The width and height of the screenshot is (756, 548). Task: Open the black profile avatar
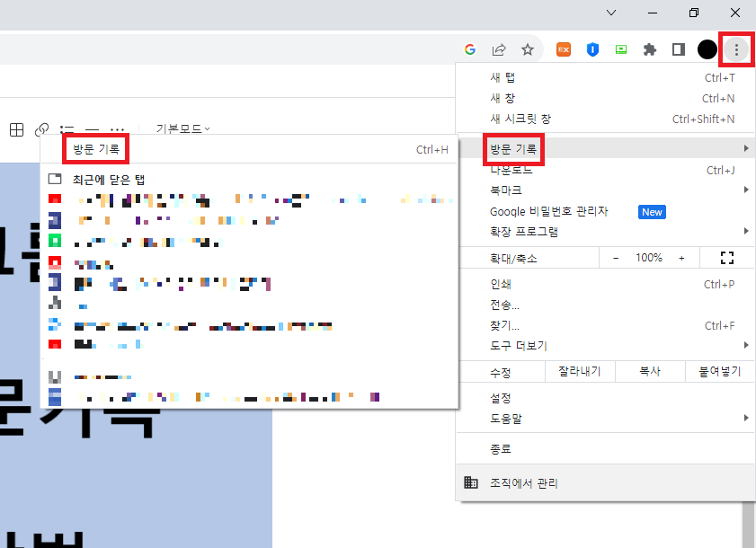[x=707, y=49]
